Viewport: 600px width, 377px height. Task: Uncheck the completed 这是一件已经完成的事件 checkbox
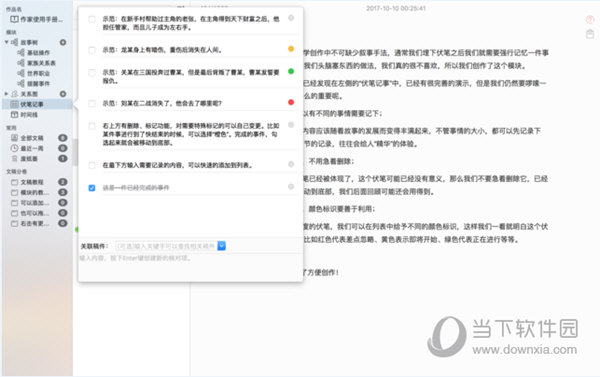[92, 188]
